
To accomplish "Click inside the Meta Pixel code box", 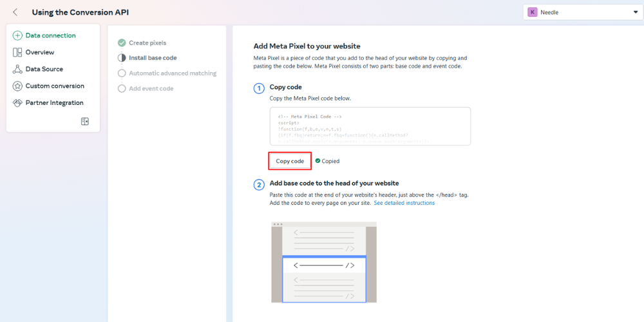I will click(x=370, y=126).
